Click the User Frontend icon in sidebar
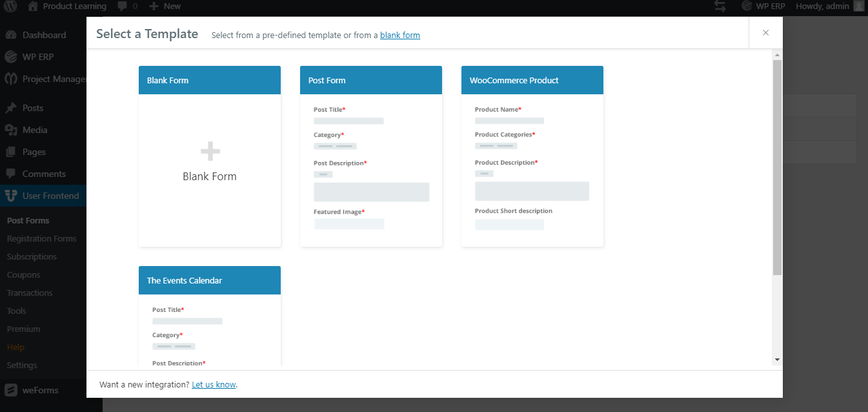868x412 pixels. point(11,196)
